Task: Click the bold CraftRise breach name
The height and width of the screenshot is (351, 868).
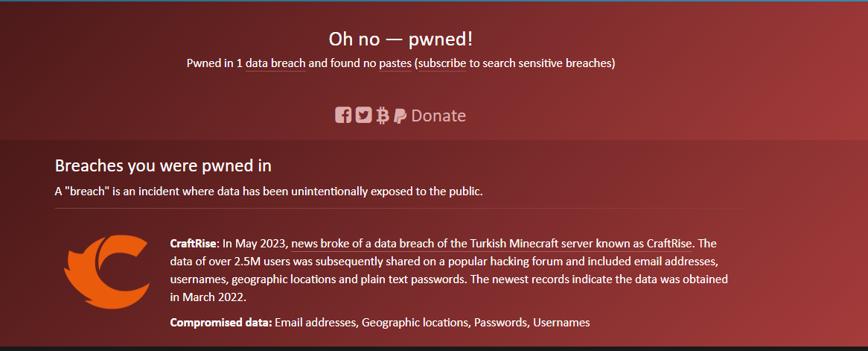Action: [x=194, y=244]
